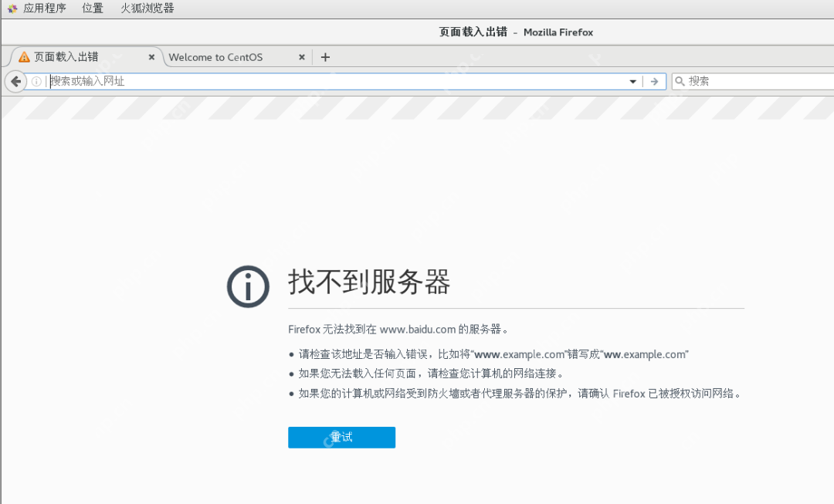Click the magnifier icon in search box
Image resolution: width=834 pixels, height=504 pixels.
point(680,81)
